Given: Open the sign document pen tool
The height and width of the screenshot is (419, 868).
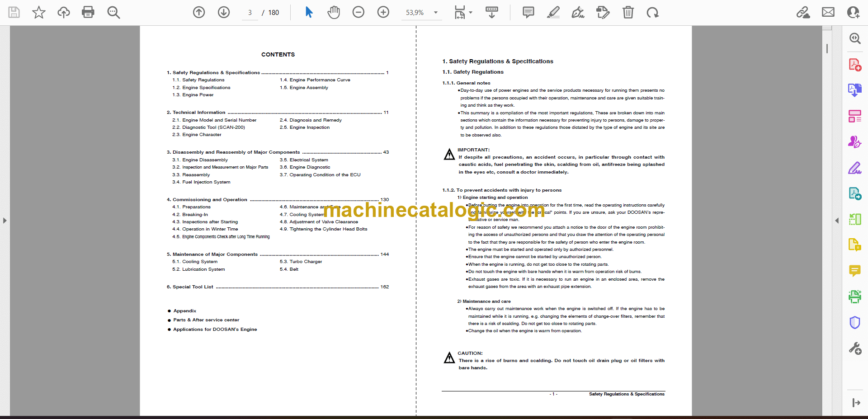Looking at the screenshot, I should (x=578, y=12).
